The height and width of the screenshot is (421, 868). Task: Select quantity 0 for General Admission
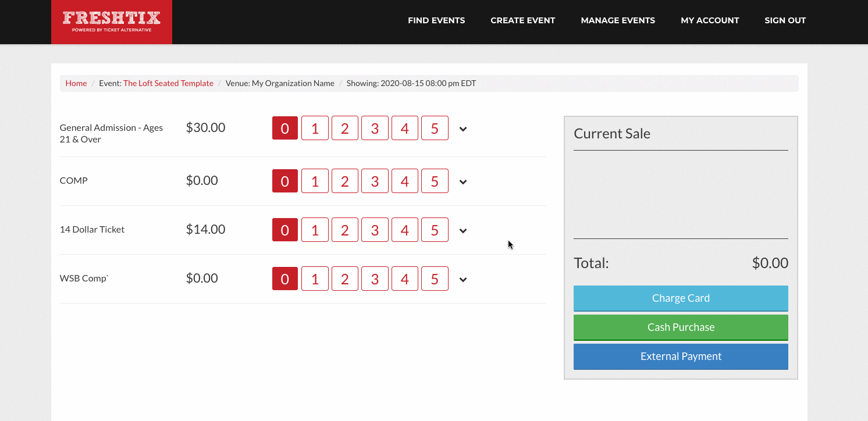pos(285,128)
